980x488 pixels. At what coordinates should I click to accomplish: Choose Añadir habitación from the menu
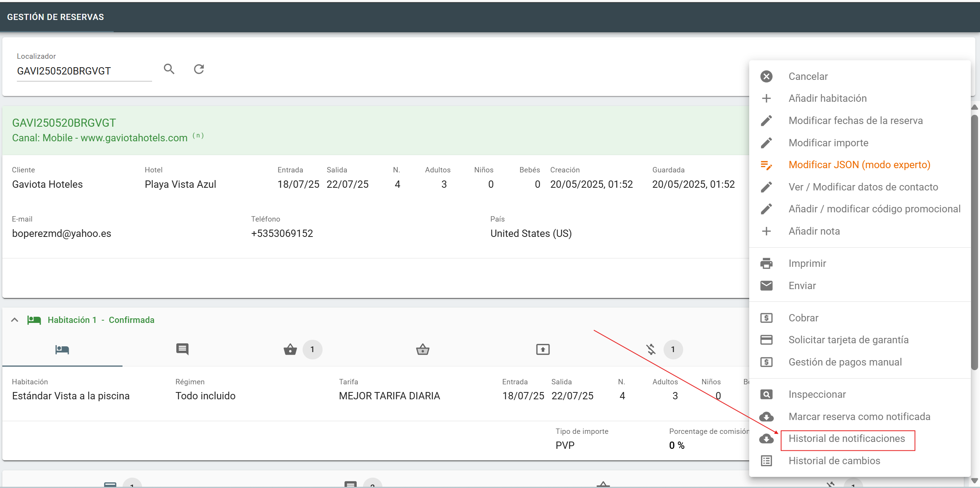[x=827, y=98]
